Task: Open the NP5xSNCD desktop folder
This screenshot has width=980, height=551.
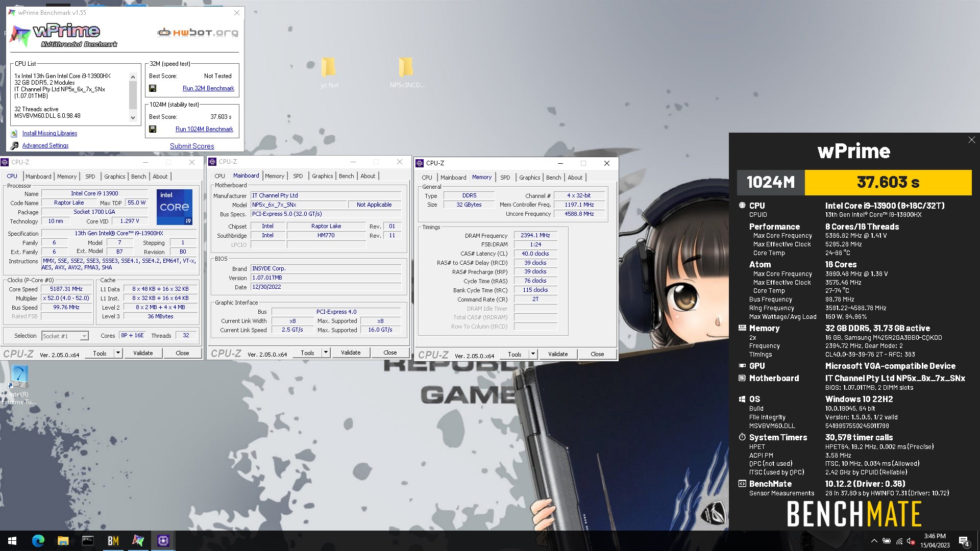Action: 406,72
